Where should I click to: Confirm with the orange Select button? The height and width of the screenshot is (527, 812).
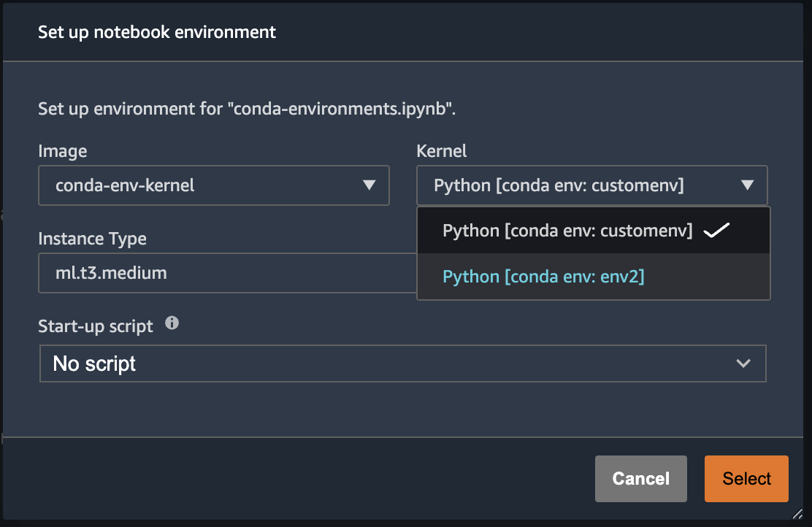point(746,479)
